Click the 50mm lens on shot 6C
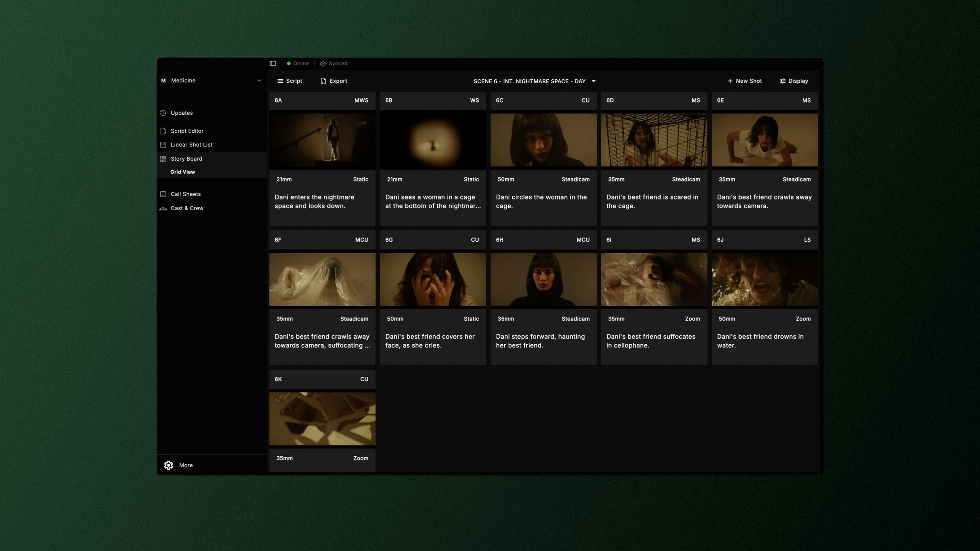This screenshot has width=980, height=551. 506,180
